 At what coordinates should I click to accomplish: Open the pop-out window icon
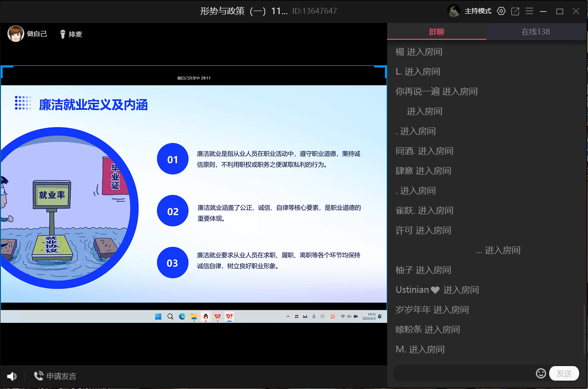515,11
